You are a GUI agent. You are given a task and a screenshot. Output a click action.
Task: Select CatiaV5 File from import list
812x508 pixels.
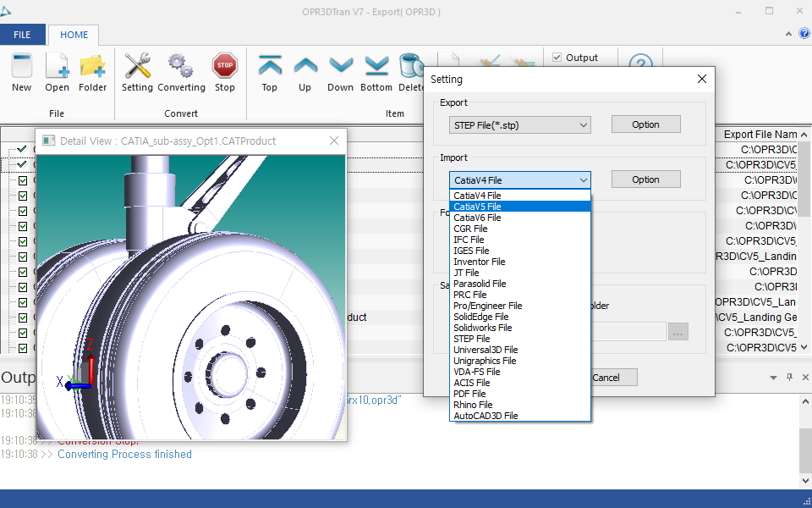click(477, 207)
